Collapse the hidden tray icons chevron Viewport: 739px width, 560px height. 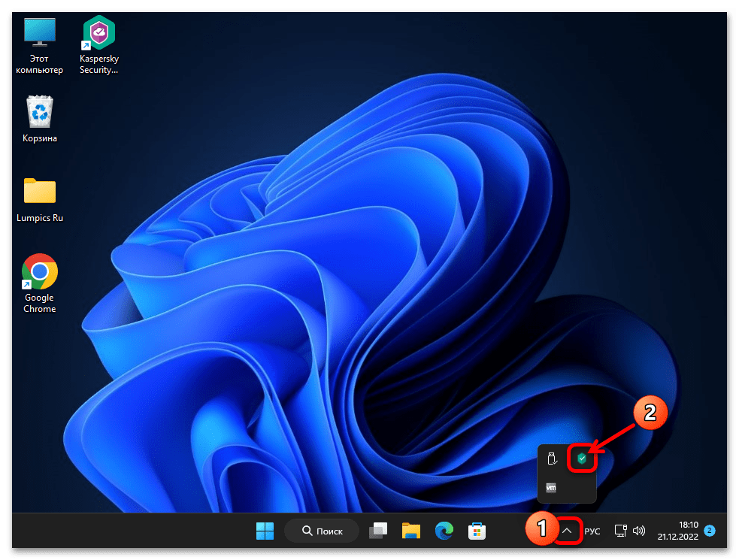[x=567, y=531]
